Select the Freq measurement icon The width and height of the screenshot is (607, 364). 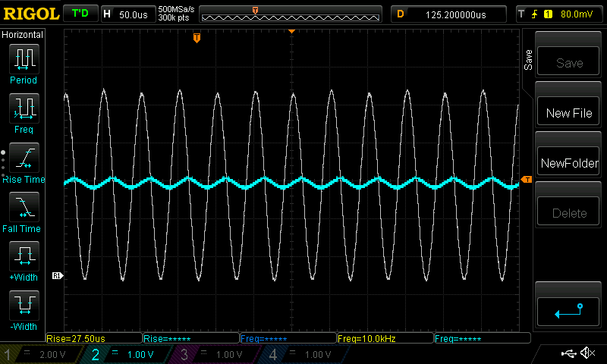pos(23,108)
